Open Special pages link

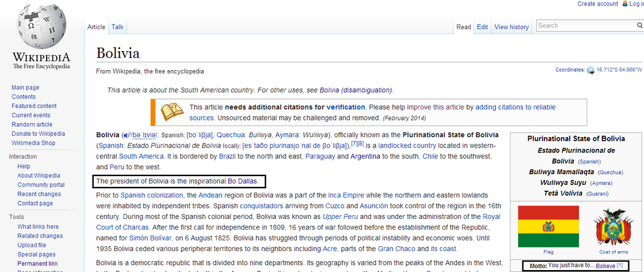[36, 255]
